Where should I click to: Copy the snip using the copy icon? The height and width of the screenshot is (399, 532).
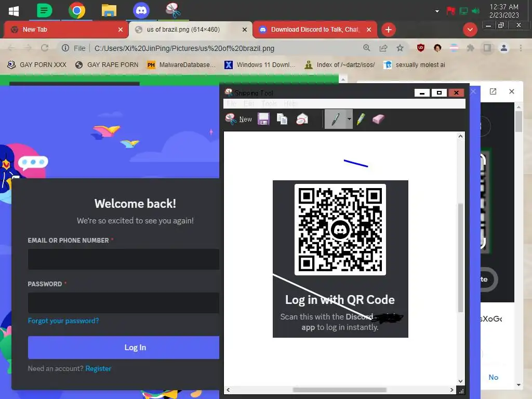click(x=282, y=119)
